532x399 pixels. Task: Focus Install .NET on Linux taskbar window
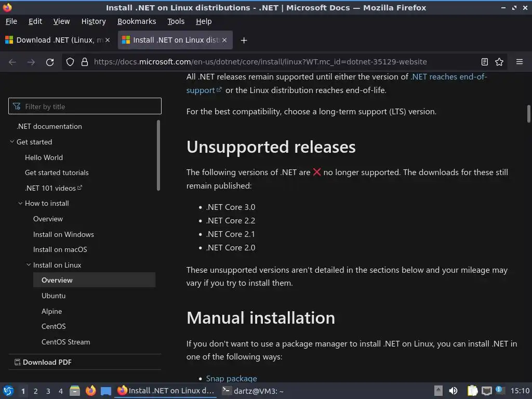[x=166, y=391]
